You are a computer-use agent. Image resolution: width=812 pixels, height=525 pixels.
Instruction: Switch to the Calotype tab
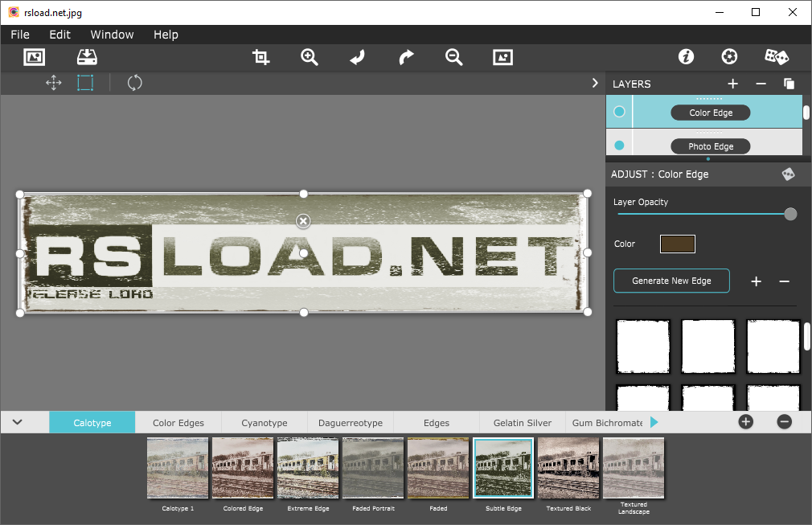pyautogui.click(x=92, y=422)
